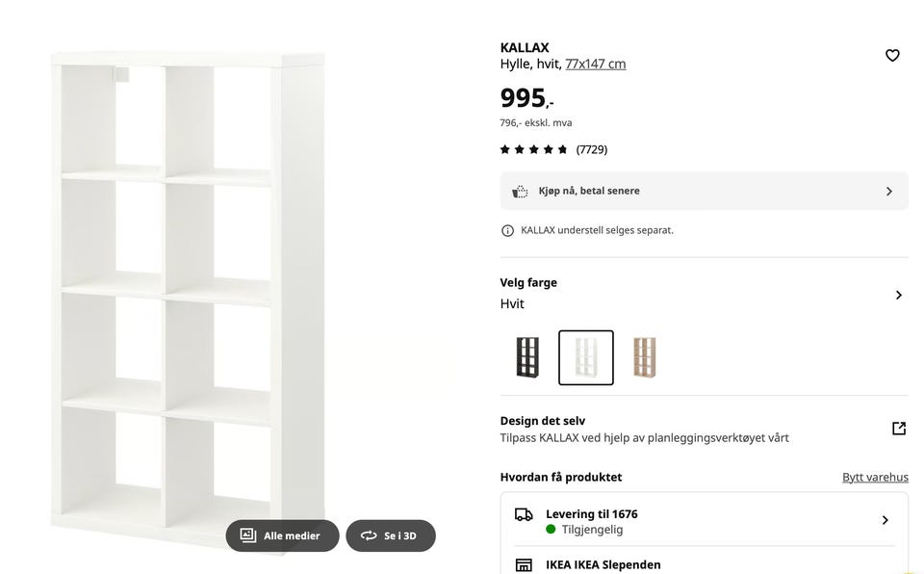Click the pay-later icon in Kjøp nå banner
Screen dimensions: 924x574
520,192
